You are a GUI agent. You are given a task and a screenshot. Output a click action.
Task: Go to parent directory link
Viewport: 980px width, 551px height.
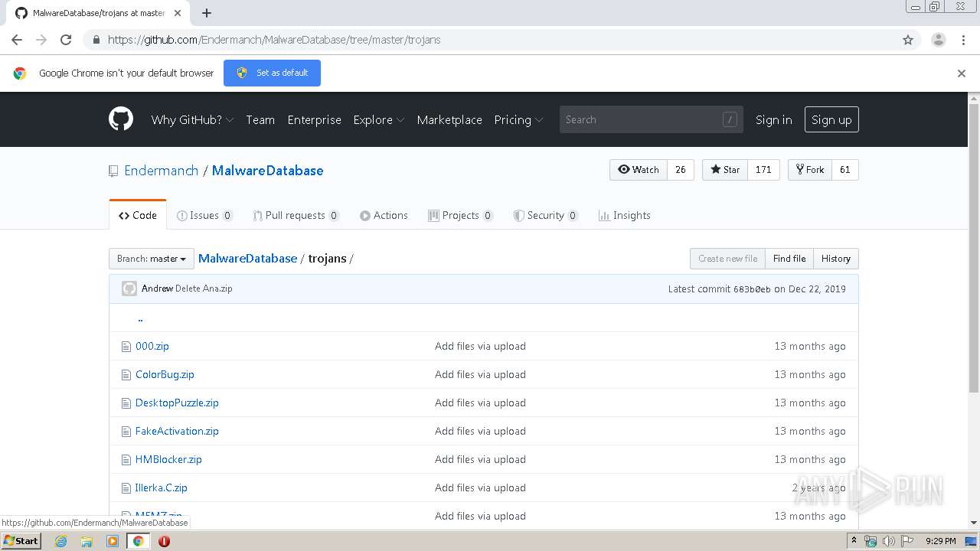[140, 318]
